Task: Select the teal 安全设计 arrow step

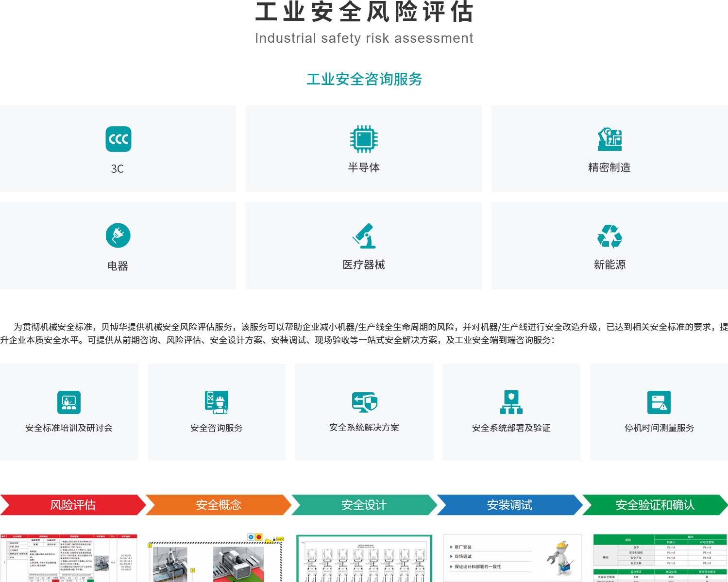Action: [x=364, y=505]
